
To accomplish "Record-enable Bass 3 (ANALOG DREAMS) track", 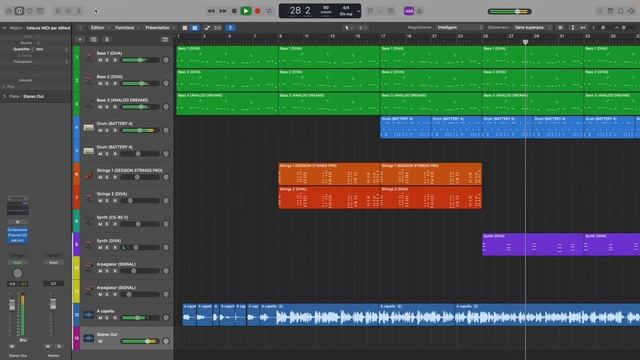I will tap(115, 107).
